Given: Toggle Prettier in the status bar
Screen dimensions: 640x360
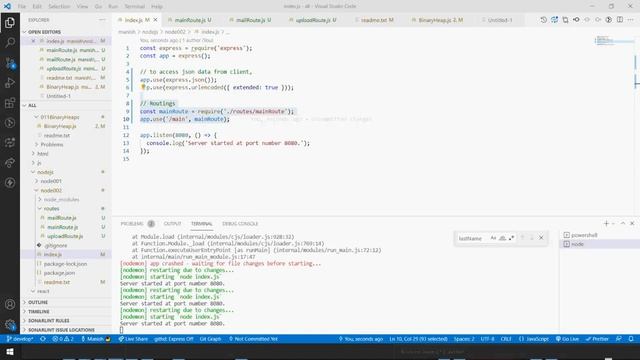Looking at the screenshot, I should pyautogui.click(x=597, y=339).
